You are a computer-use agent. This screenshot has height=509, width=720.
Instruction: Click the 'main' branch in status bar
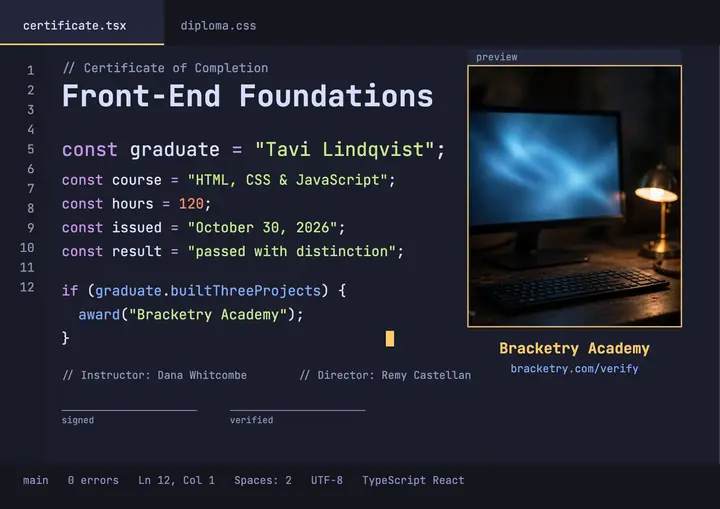point(36,480)
